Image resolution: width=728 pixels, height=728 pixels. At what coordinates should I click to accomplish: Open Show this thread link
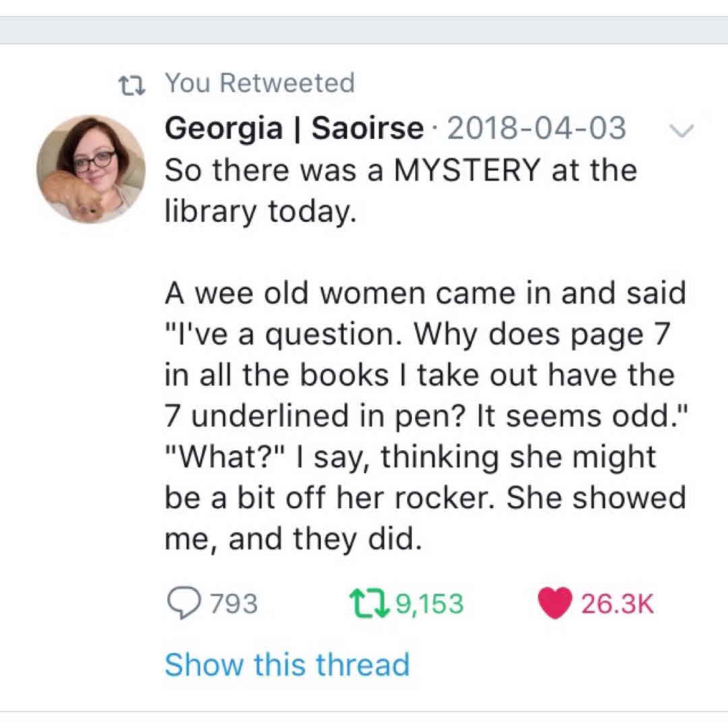(286, 665)
